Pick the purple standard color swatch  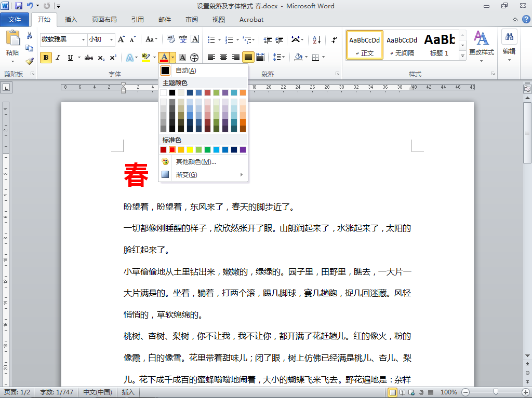click(243, 149)
